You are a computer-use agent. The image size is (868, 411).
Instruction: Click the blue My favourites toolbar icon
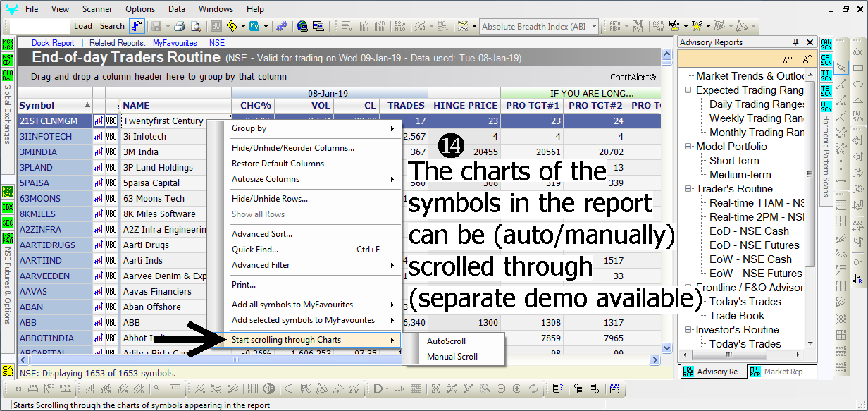[x=254, y=26]
